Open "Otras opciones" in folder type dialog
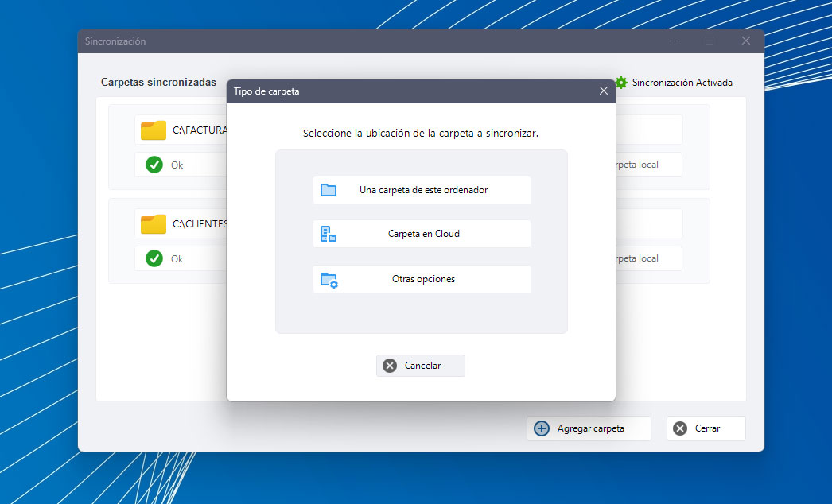Screen dimensions: 832x504 click(x=422, y=279)
